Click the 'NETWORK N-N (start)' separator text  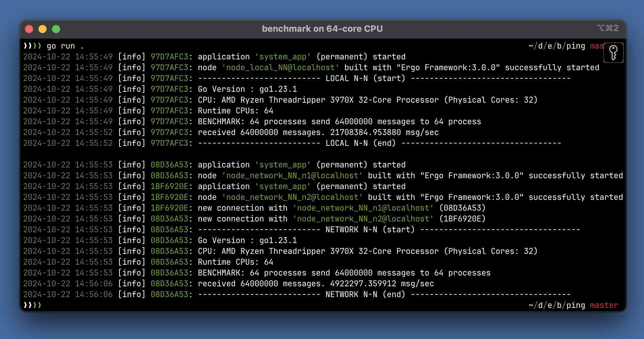(x=370, y=230)
